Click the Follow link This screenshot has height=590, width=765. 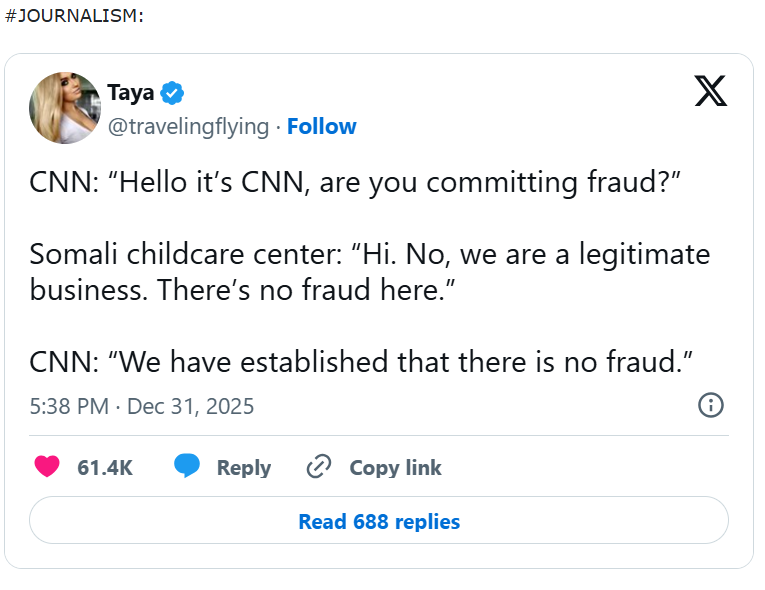point(321,126)
